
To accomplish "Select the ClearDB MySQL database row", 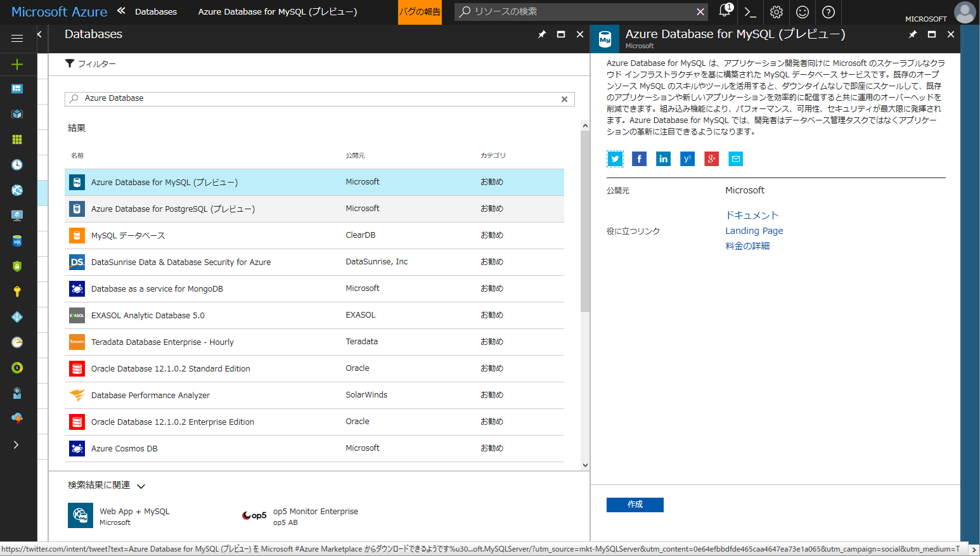I will (314, 235).
